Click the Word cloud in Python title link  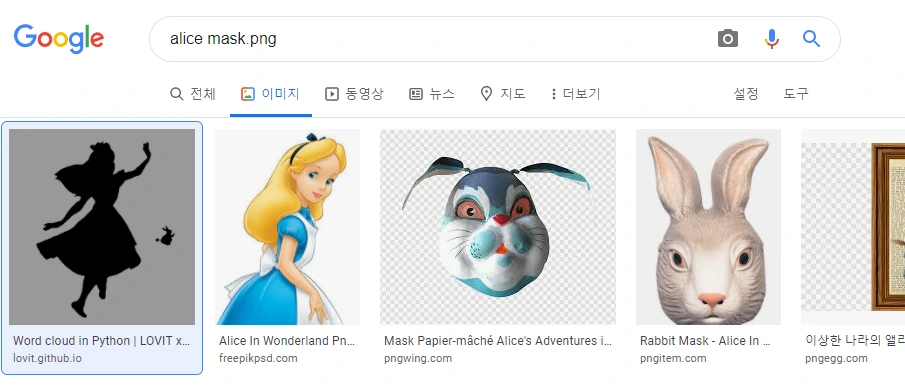click(102, 341)
